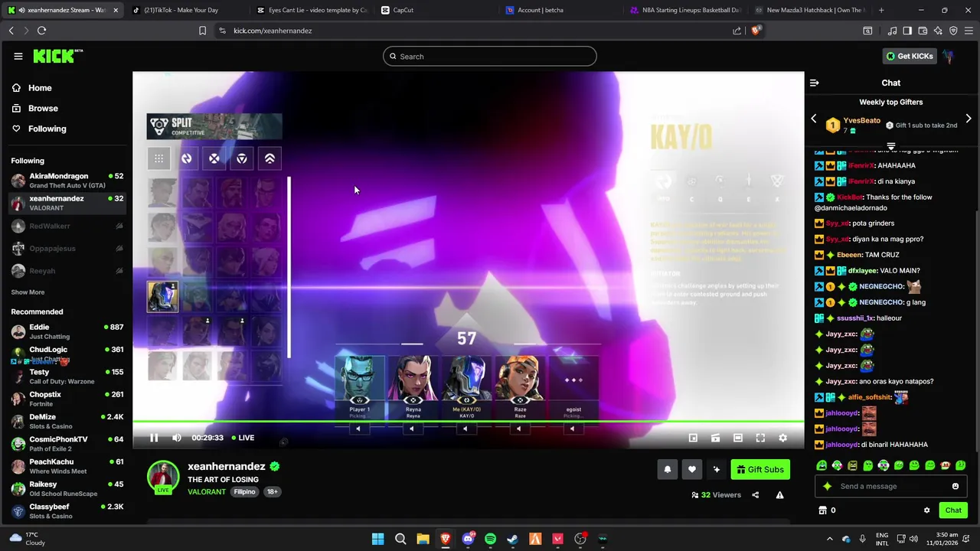The image size is (980, 551).
Task: Open the emoji picker in chat
Action: (955, 486)
